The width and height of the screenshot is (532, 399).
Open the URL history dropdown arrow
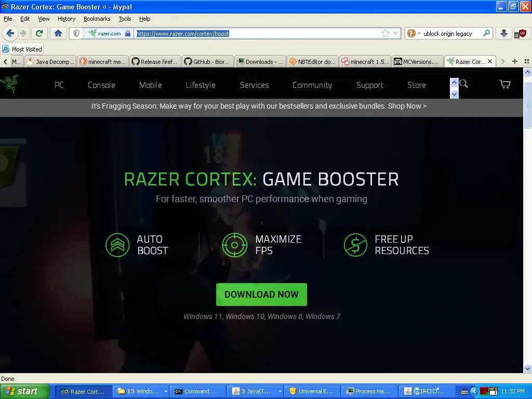click(x=395, y=33)
